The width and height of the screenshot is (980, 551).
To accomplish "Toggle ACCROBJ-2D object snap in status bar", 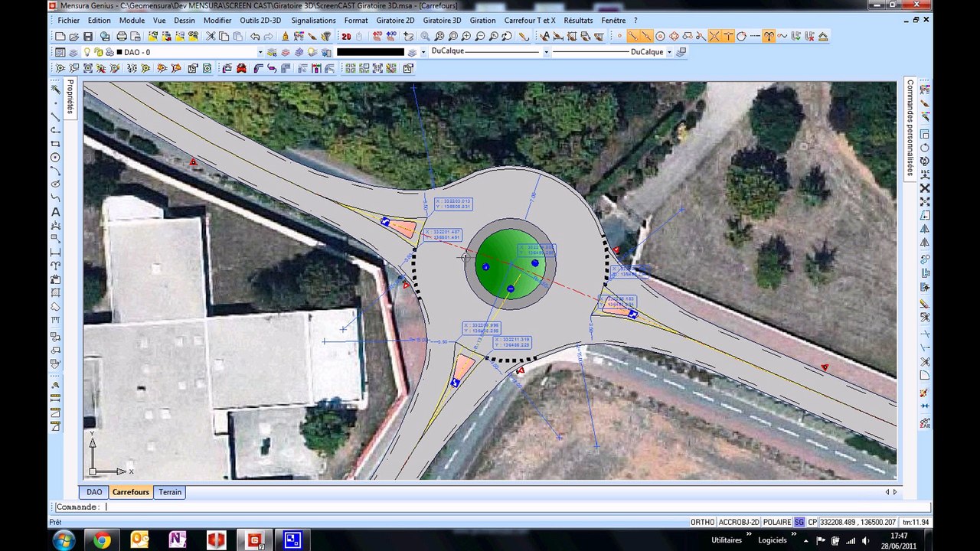I will 739,522.
